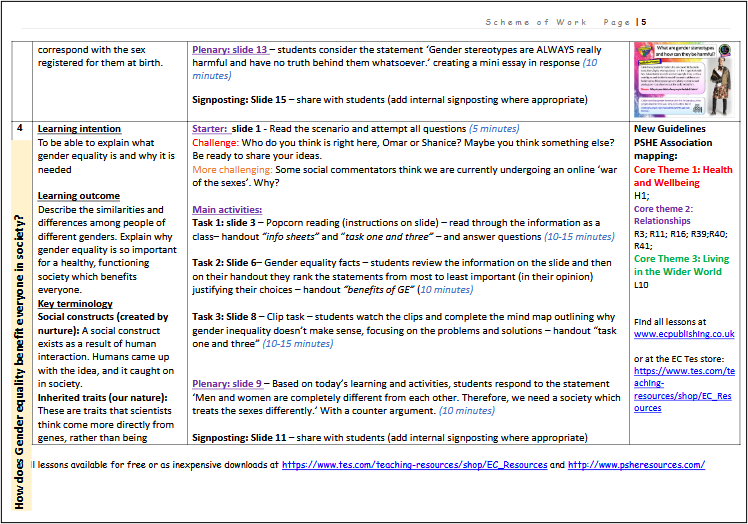748x524 pixels.
Task: Click the red 'Challenge:' label
Action: [x=215, y=143]
